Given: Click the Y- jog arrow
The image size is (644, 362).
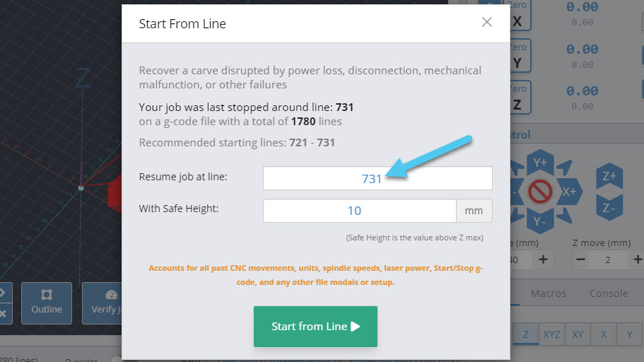Looking at the screenshot, I should point(539,221).
